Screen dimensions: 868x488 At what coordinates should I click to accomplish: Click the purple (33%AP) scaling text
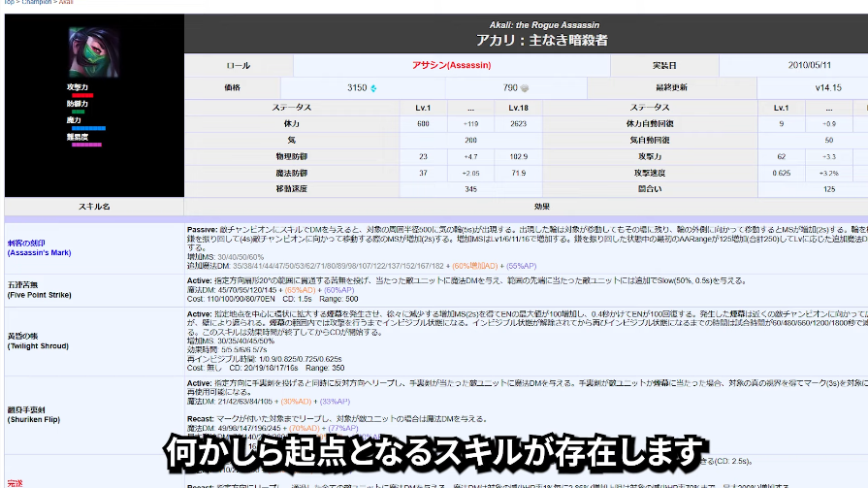(335, 402)
